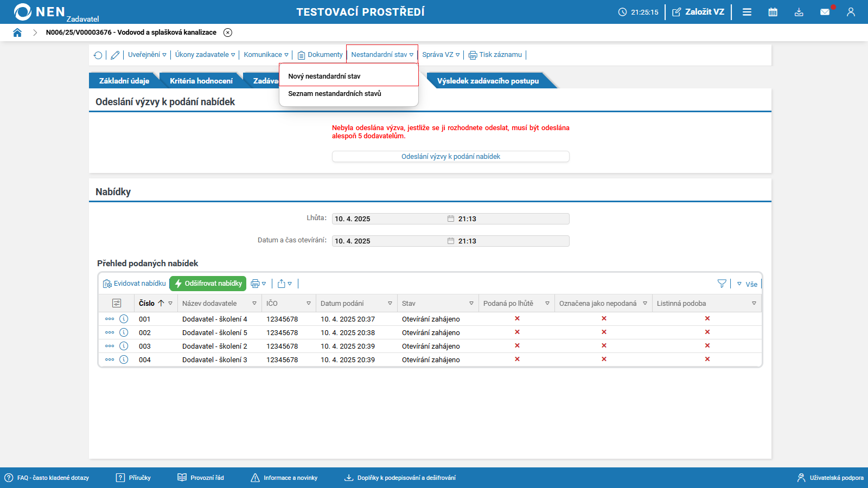This screenshot has height=488, width=868.
Task: Open the messages envelope icon
Action: click(825, 12)
